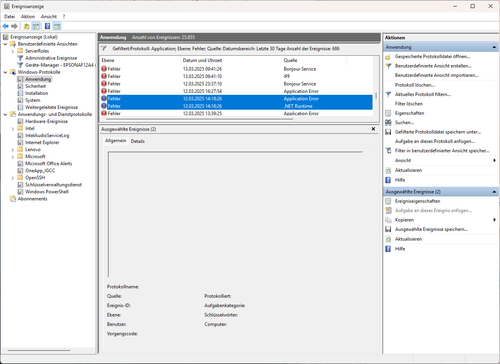Switch to the Details tab
This screenshot has width=500, height=364.
pyautogui.click(x=138, y=141)
